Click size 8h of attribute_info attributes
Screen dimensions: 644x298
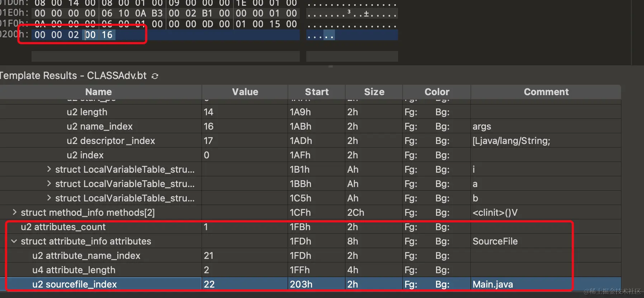tap(353, 241)
